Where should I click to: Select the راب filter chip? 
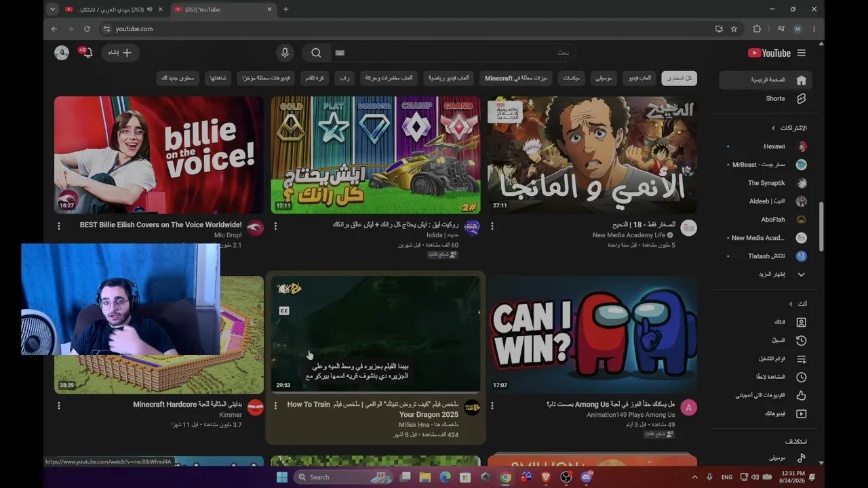coord(344,79)
